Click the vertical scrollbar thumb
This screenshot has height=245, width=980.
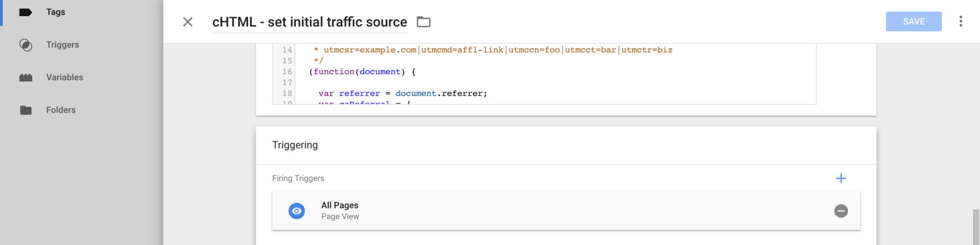coord(976,227)
